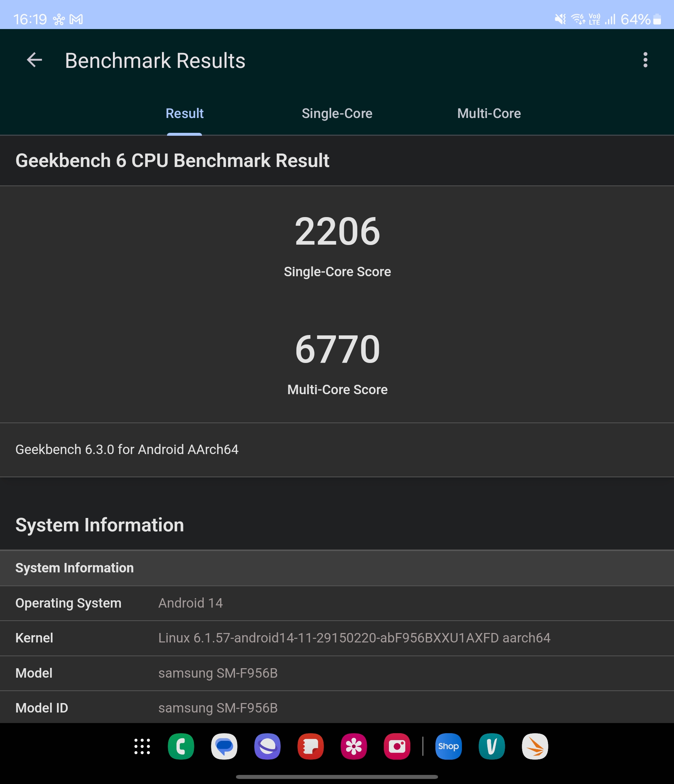Image resolution: width=674 pixels, height=784 pixels.
Task: Launch the Gallery flower icon
Action: [354, 747]
